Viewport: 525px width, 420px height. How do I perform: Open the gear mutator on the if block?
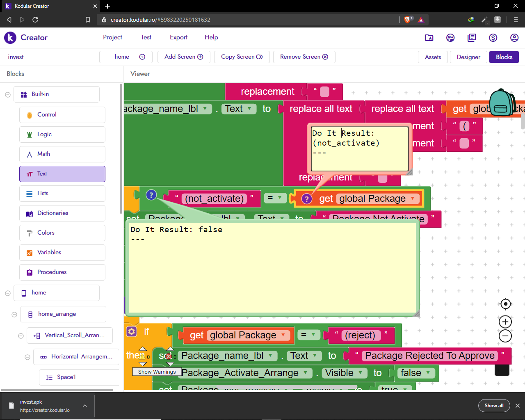click(x=132, y=331)
